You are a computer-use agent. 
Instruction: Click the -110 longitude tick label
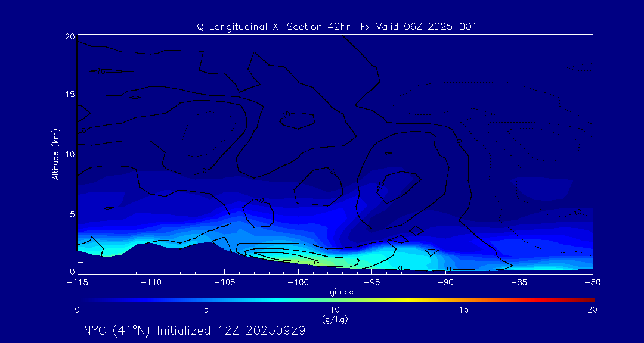click(x=151, y=283)
